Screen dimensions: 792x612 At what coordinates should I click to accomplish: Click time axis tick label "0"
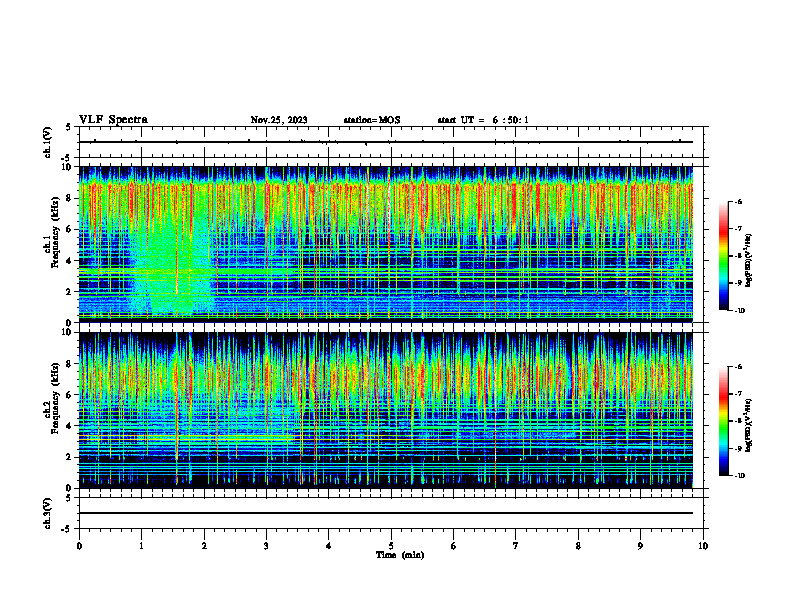coord(79,546)
